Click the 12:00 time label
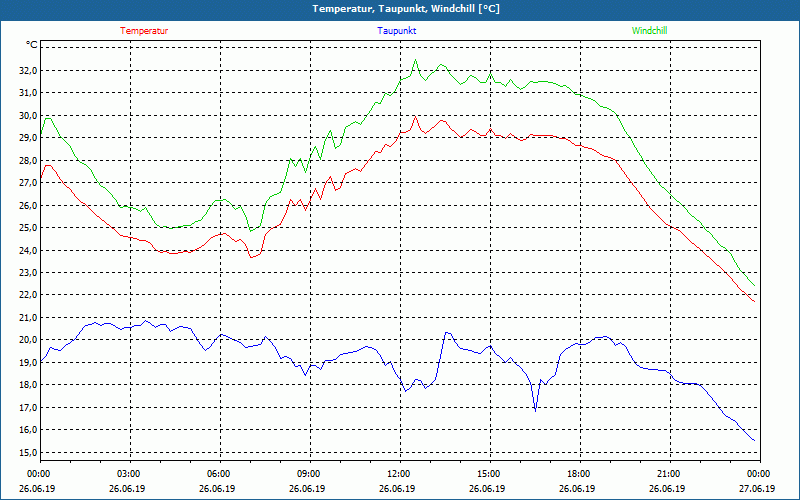Screen dimensions: 800x500 tap(398, 474)
